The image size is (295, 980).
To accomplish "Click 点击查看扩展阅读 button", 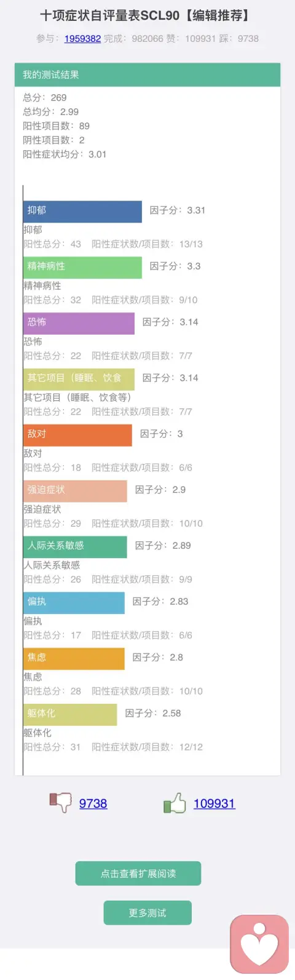I will pyautogui.click(x=138, y=874).
